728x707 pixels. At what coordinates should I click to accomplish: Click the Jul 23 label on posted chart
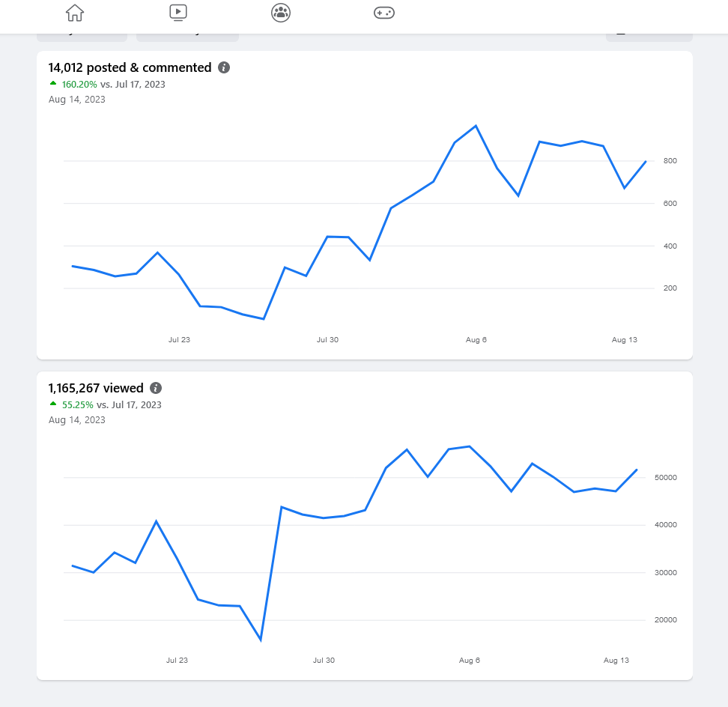[x=179, y=340]
